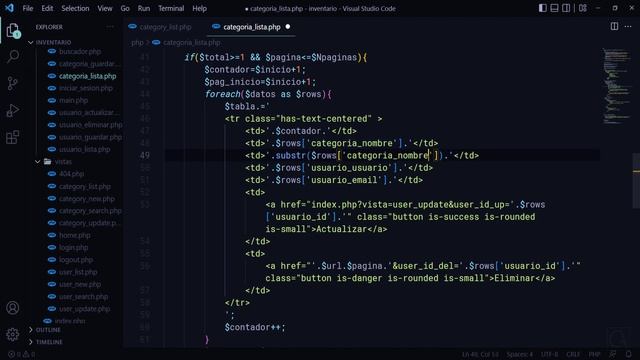Image resolution: width=640 pixels, height=360 pixels.
Task: Toggle the Secondary Side Bar layout icon
Action: click(566, 8)
